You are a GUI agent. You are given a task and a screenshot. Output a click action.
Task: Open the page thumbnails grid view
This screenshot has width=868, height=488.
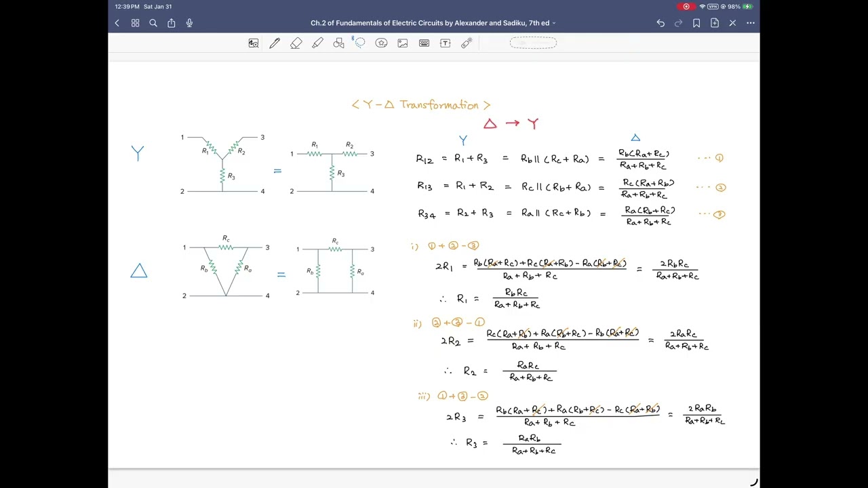coord(135,23)
